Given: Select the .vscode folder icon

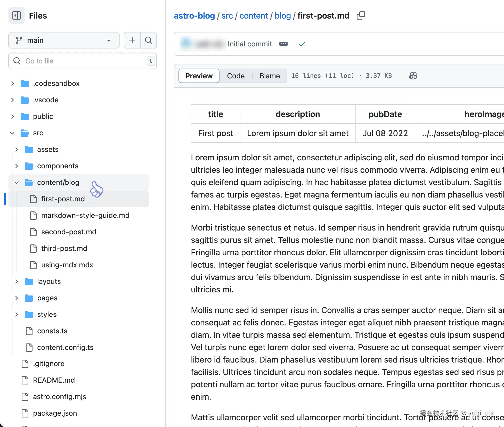Looking at the screenshot, I should 25,100.
